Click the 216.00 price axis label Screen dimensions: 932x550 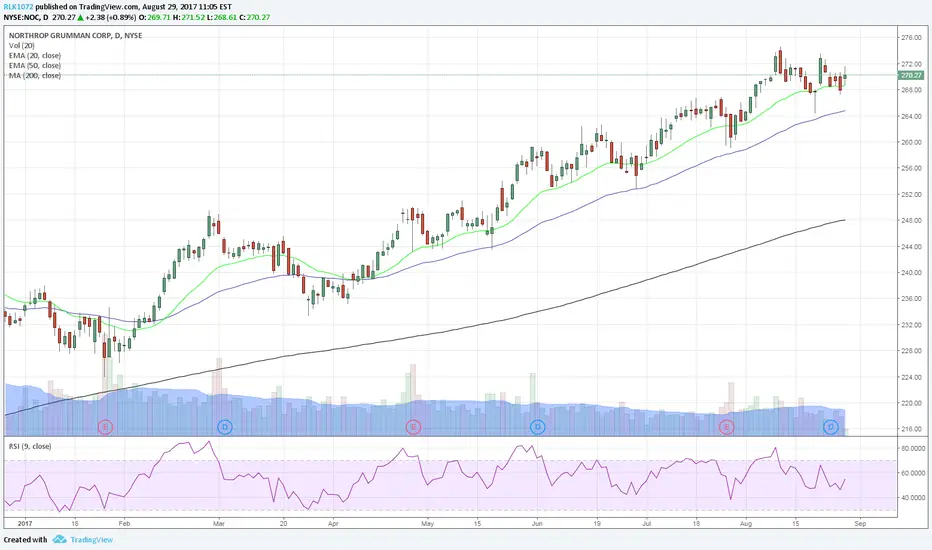point(911,429)
